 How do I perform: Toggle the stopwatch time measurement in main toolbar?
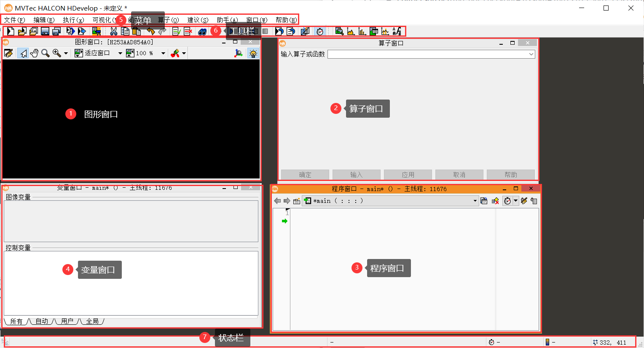(x=320, y=31)
